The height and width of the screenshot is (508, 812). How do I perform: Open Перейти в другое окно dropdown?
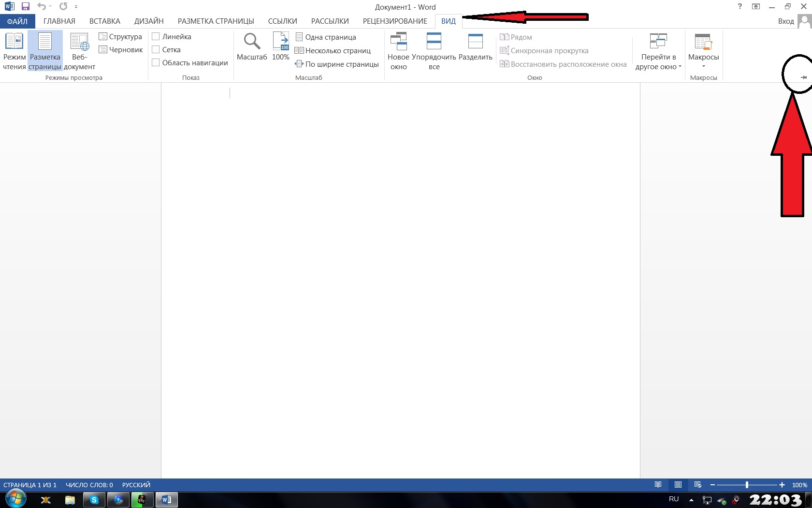click(658, 51)
